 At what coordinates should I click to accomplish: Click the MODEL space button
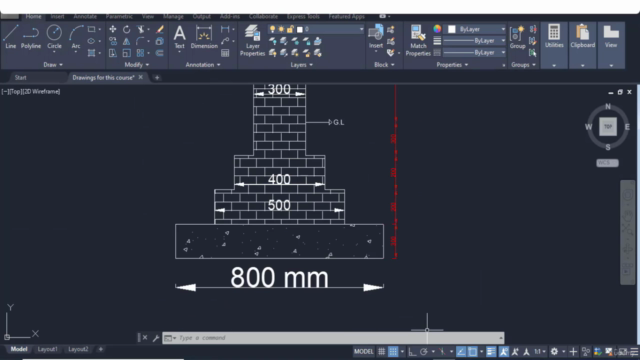tap(363, 351)
